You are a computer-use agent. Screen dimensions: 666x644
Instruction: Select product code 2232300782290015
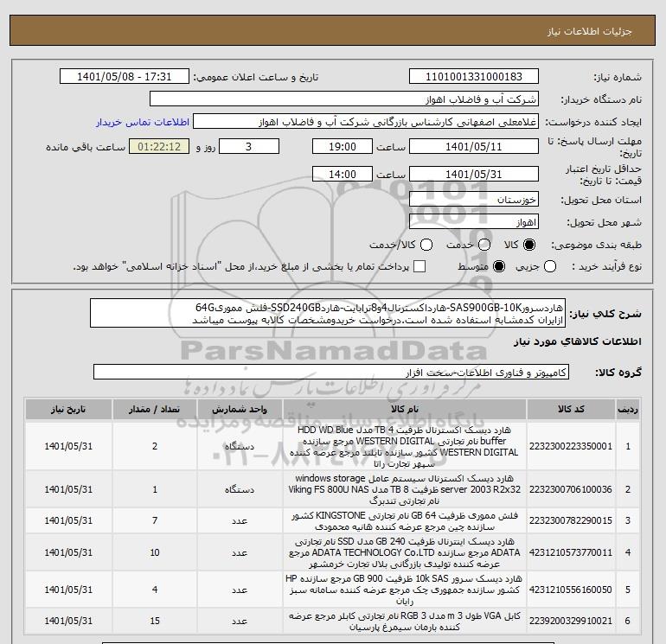571,520
